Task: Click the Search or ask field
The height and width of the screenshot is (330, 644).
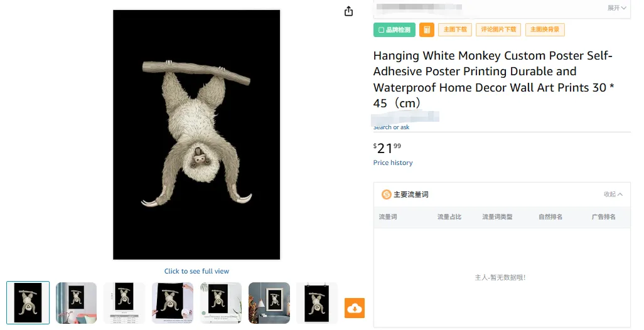Action: pyautogui.click(x=502, y=127)
